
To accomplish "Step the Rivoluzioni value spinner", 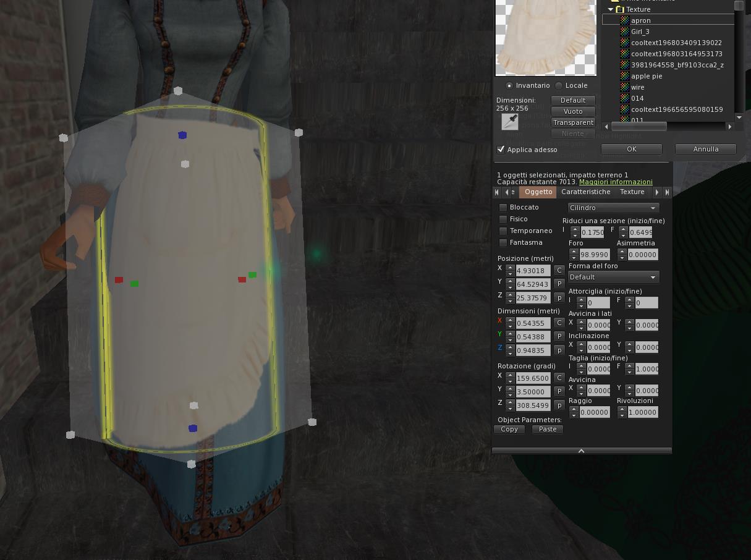I will pyautogui.click(x=623, y=412).
